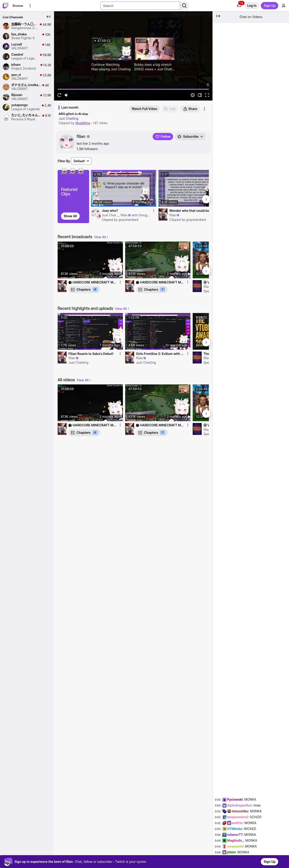Open the yutapongo live channel
The height and width of the screenshot is (868, 289).
click(27, 107)
